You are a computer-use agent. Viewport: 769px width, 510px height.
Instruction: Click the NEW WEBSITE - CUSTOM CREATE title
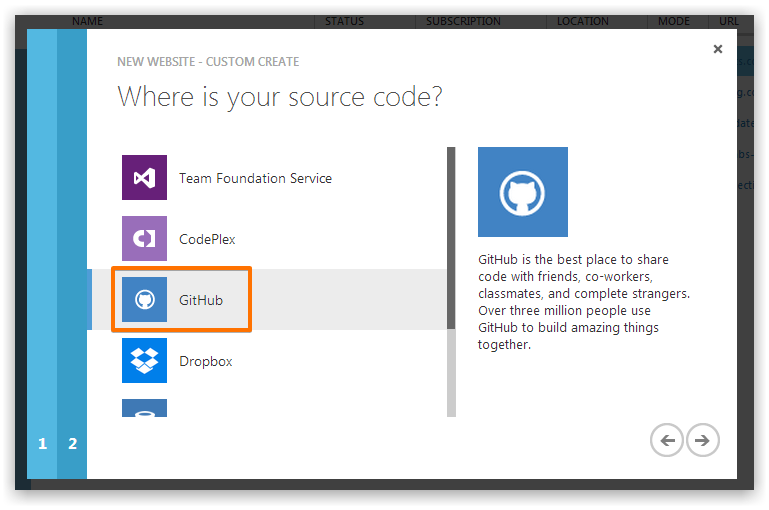click(208, 62)
